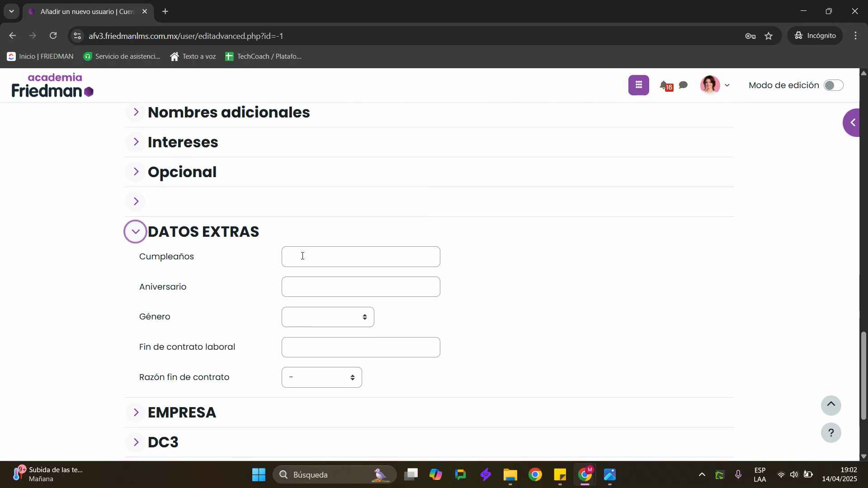Open the Género dropdown

[x=327, y=317]
